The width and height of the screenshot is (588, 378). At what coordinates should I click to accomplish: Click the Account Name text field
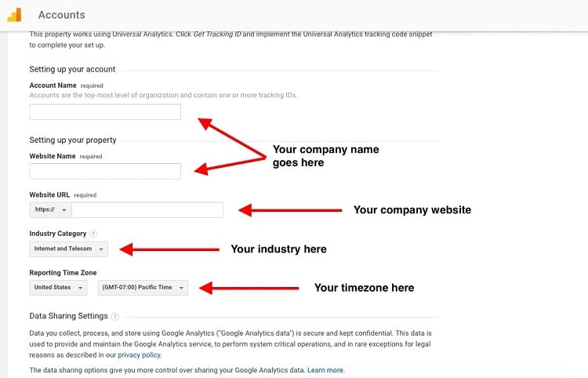(105, 111)
